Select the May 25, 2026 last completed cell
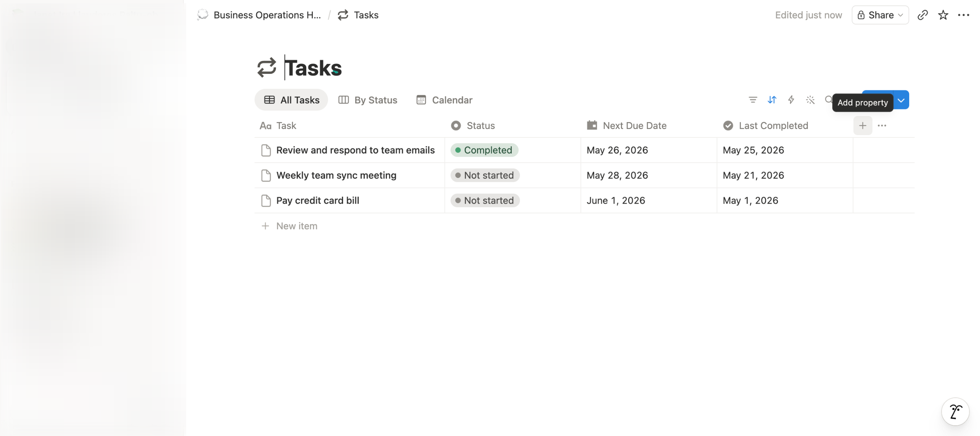This screenshot has height=436, width=980. (785, 150)
